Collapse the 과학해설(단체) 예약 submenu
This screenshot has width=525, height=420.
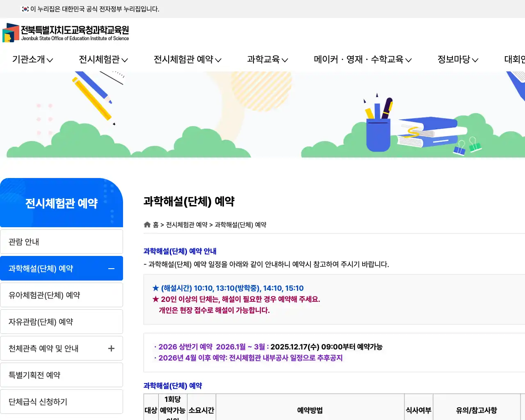click(111, 268)
